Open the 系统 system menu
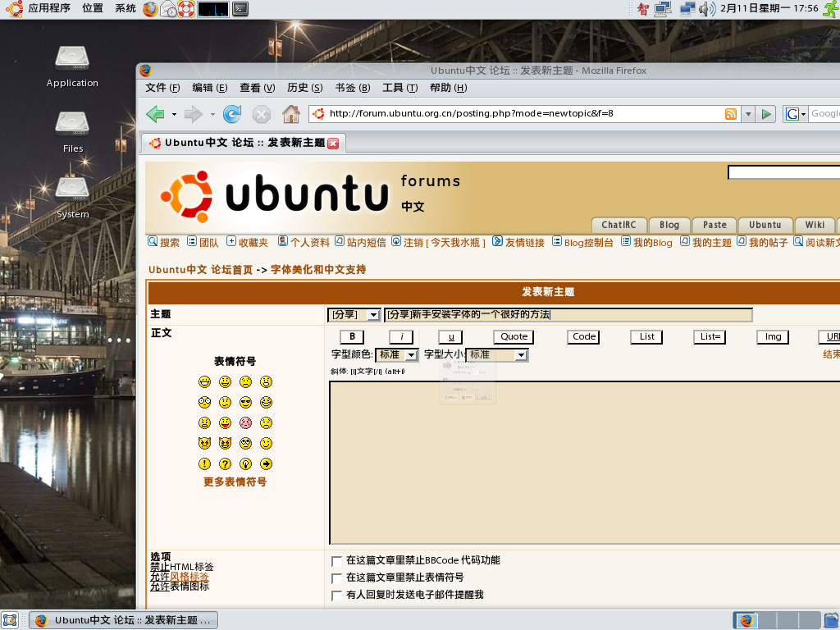 click(x=126, y=8)
